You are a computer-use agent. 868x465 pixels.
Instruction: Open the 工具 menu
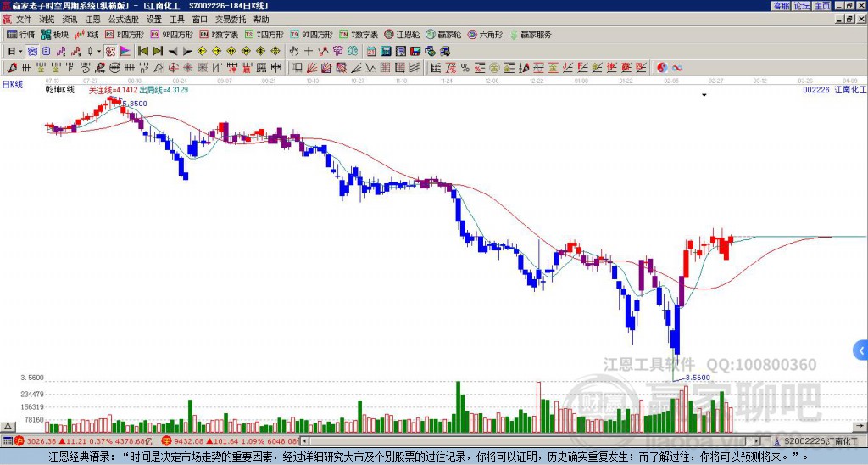click(x=176, y=20)
